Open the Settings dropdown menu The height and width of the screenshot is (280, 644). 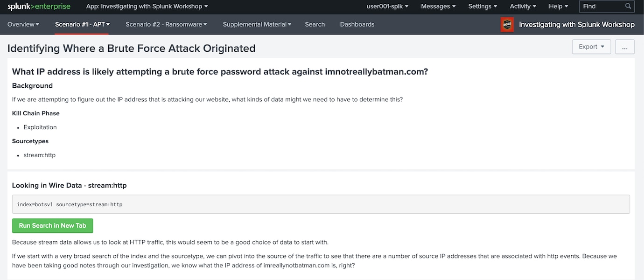483,7
